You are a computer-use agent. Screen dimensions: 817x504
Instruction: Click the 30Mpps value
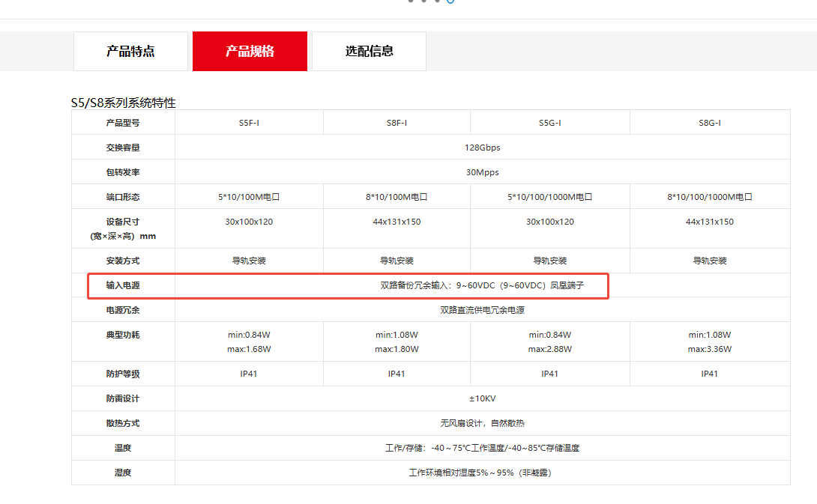[x=483, y=172]
